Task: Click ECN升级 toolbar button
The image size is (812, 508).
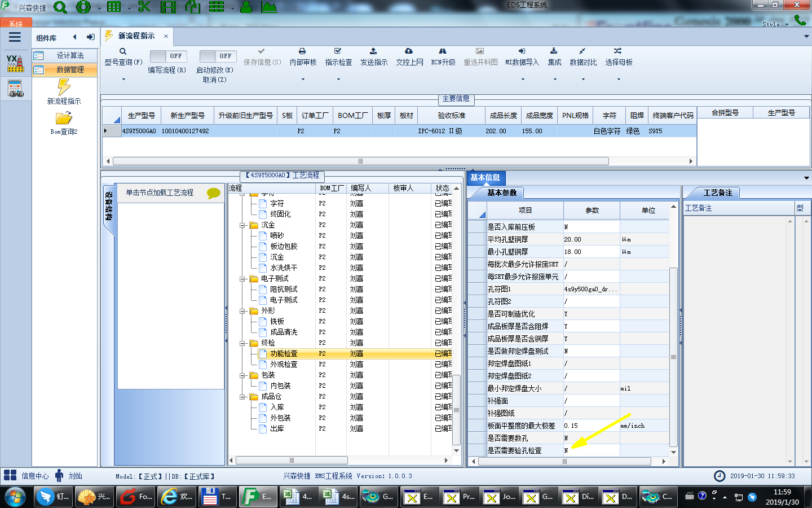Action: tap(443, 57)
